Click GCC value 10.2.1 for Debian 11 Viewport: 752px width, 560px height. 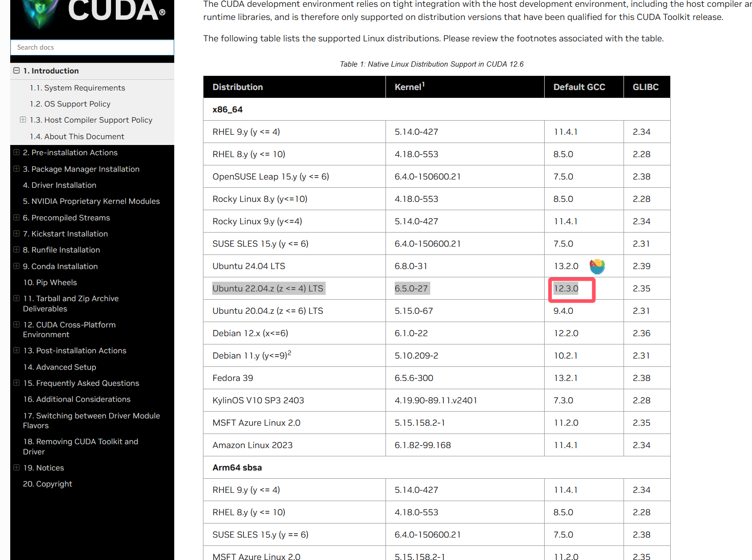pos(566,356)
